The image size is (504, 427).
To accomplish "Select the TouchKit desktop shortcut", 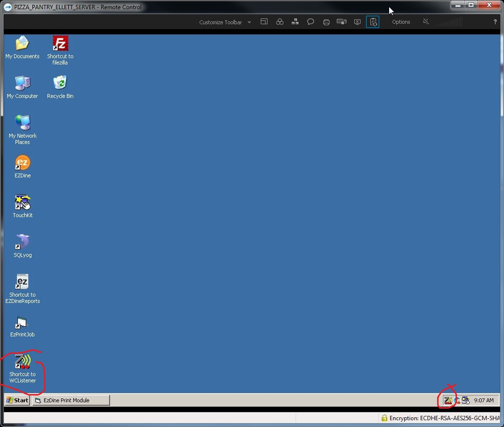I will (22, 206).
